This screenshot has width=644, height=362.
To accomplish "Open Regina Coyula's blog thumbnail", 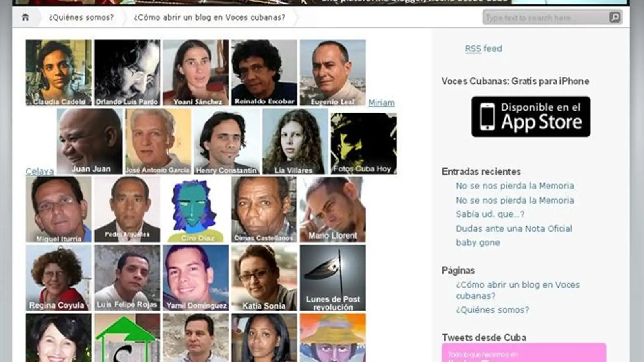I will tap(59, 278).
